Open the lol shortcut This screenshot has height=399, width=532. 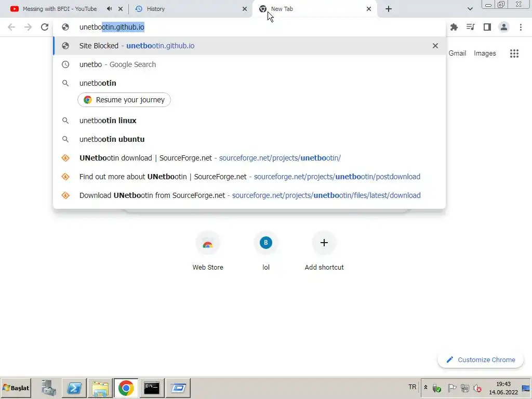pos(266,251)
